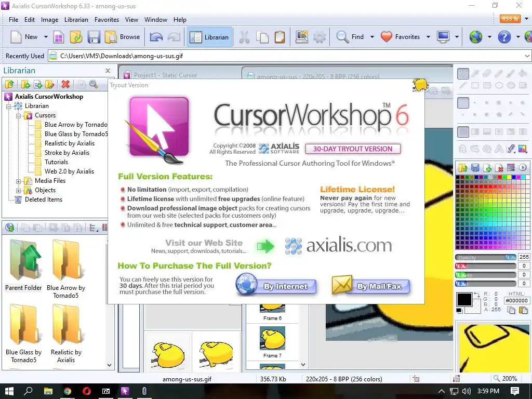Screen dimensions: 532x399
Task: Close the Librarian panel
Action: click(108, 71)
